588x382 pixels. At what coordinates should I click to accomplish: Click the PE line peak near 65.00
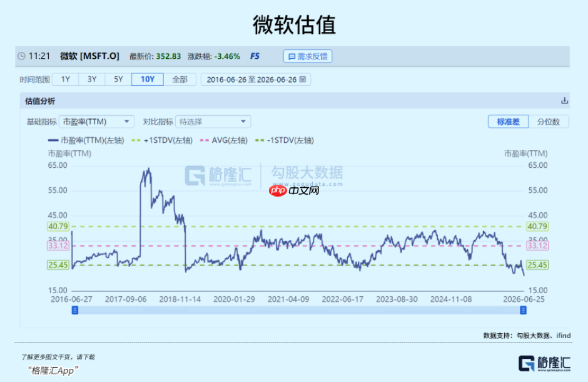tap(149, 169)
